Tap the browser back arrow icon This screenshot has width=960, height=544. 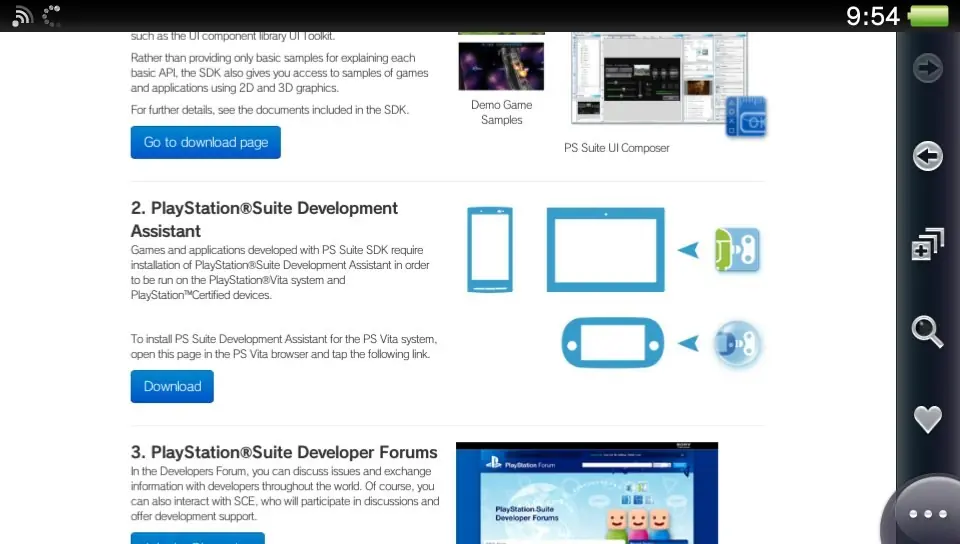(x=928, y=156)
